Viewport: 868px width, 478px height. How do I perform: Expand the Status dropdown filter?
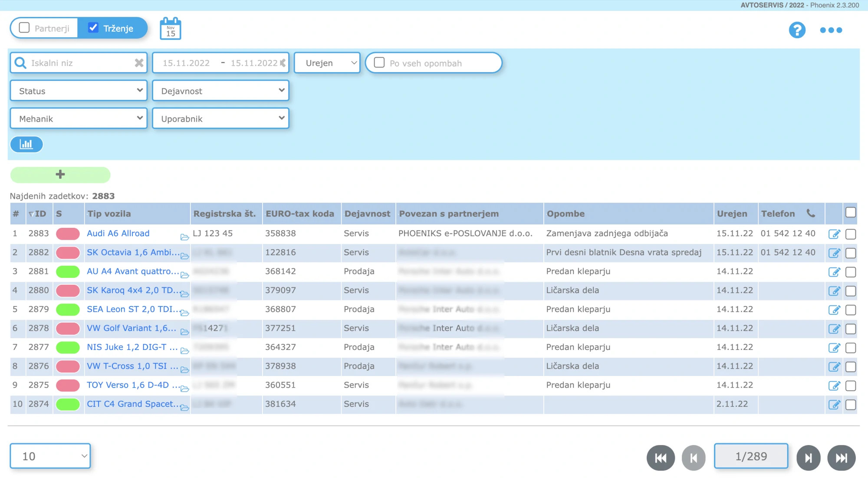pyautogui.click(x=79, y=91)
